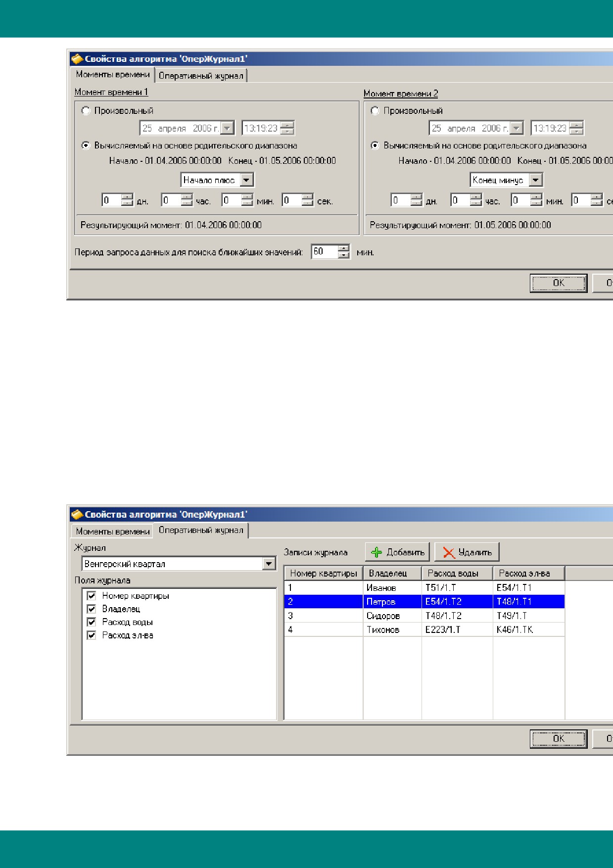Viewport: 613px width, 868px height.
Task: Click cell 'T48/1.T2'
Action: (x=457, y=616)
